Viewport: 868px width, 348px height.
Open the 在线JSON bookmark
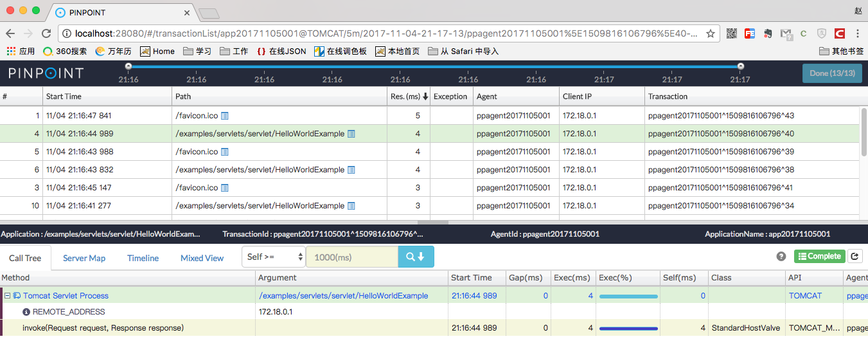[x=281, y=51]
